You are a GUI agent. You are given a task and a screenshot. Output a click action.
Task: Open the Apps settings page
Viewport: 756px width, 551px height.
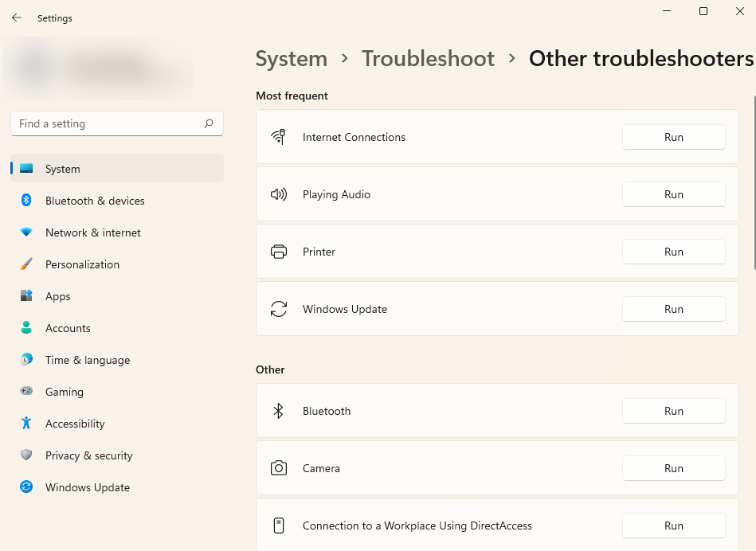pyautogui.click(x=58, y=296)
